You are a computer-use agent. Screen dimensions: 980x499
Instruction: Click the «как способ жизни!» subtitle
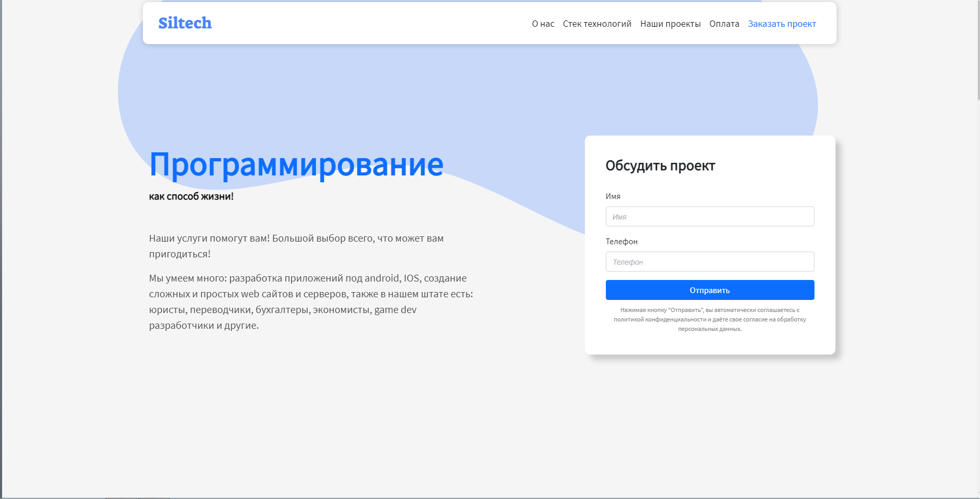point(191,196)
